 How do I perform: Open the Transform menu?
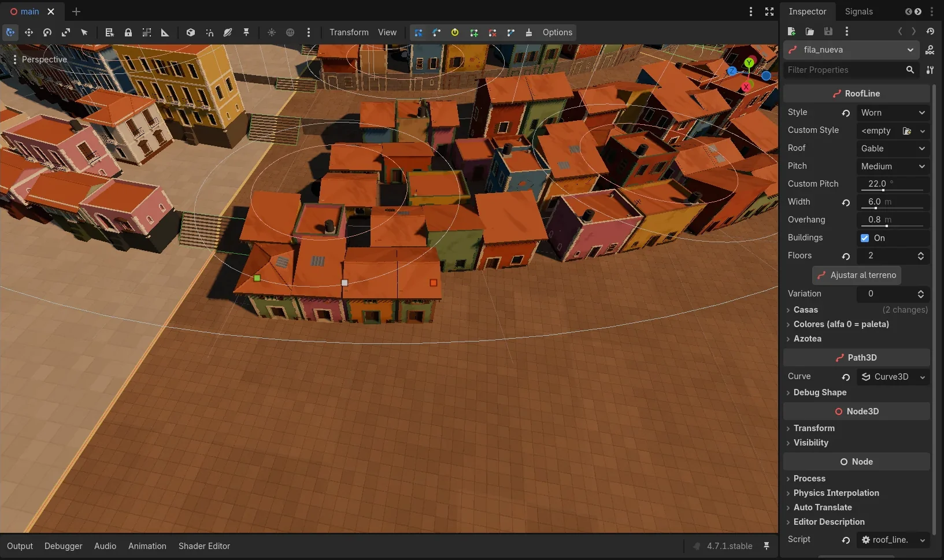(x=349, y=32)
